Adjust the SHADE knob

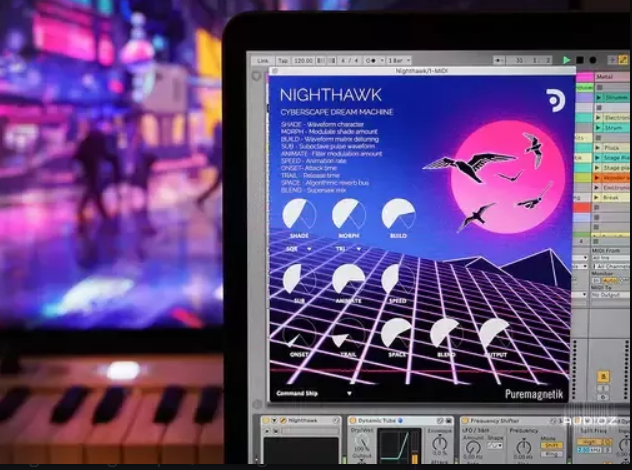tap(299, 215)
